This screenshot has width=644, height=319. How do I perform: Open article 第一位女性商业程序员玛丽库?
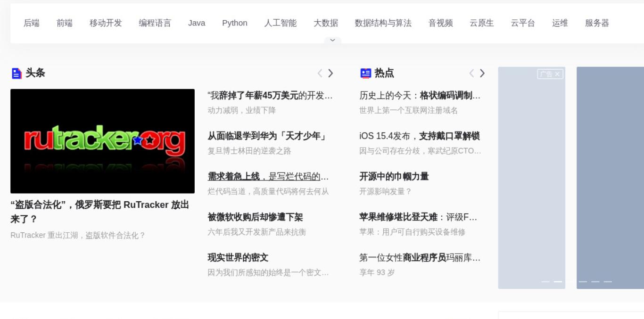pos(420,258)
